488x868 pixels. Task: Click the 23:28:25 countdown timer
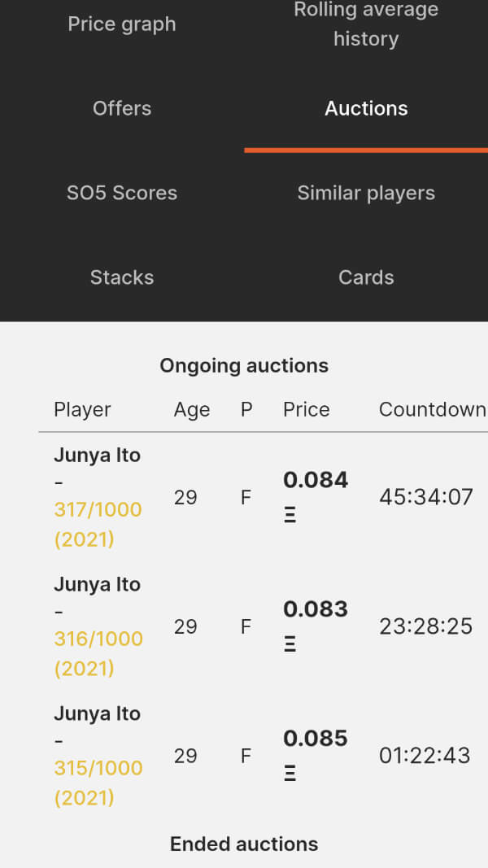click(425, 626)
